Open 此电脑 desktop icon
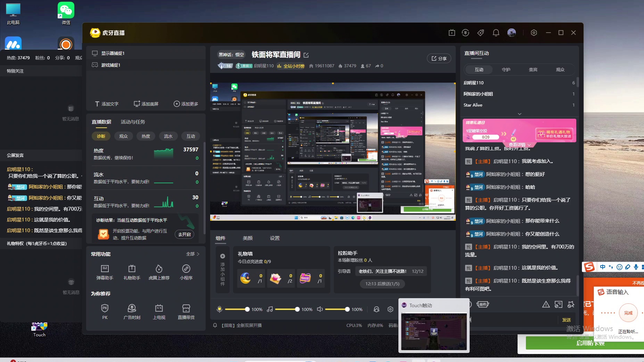 pos(13,13)
